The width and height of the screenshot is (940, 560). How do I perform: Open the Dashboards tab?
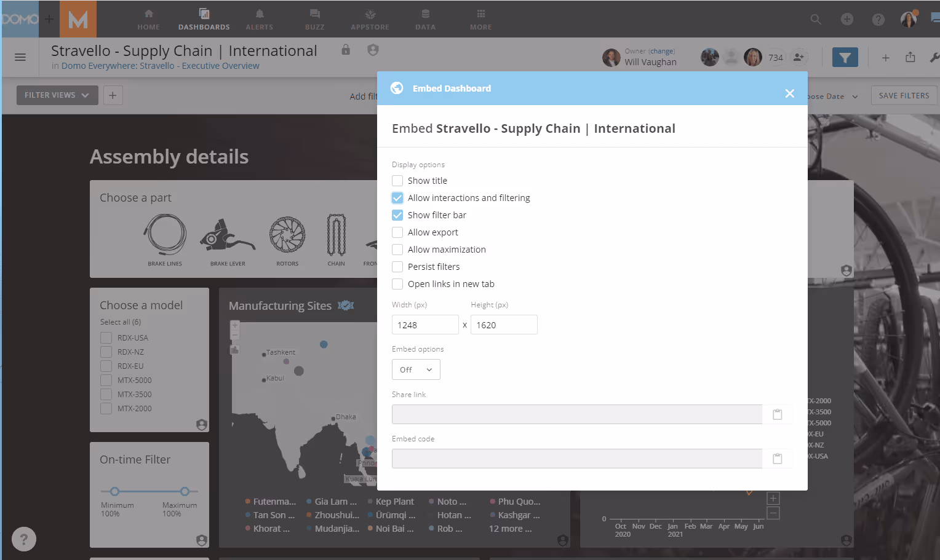pyautogui.click(x=204, y=20)
